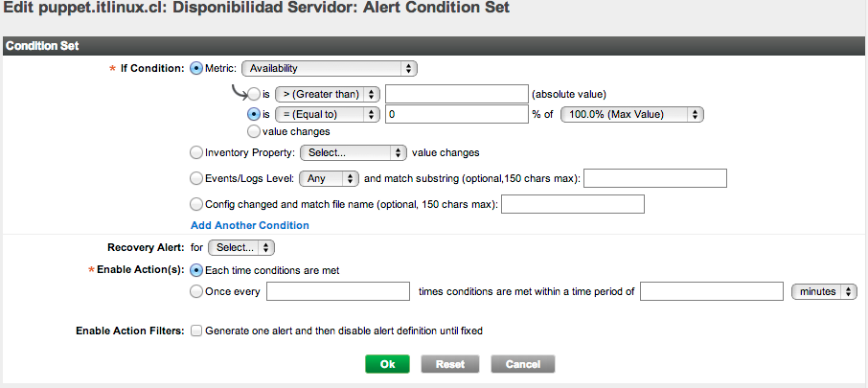Click the Cancel button

click(522, 364)
